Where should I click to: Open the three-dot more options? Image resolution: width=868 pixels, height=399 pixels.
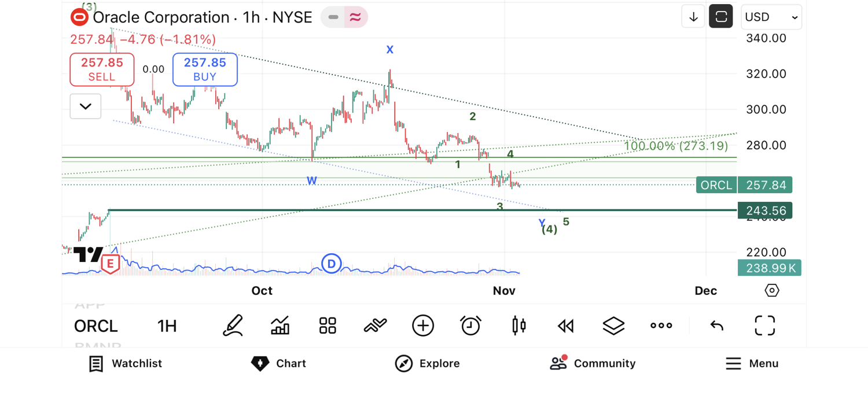pyautogui.click(x=661, y=326)
